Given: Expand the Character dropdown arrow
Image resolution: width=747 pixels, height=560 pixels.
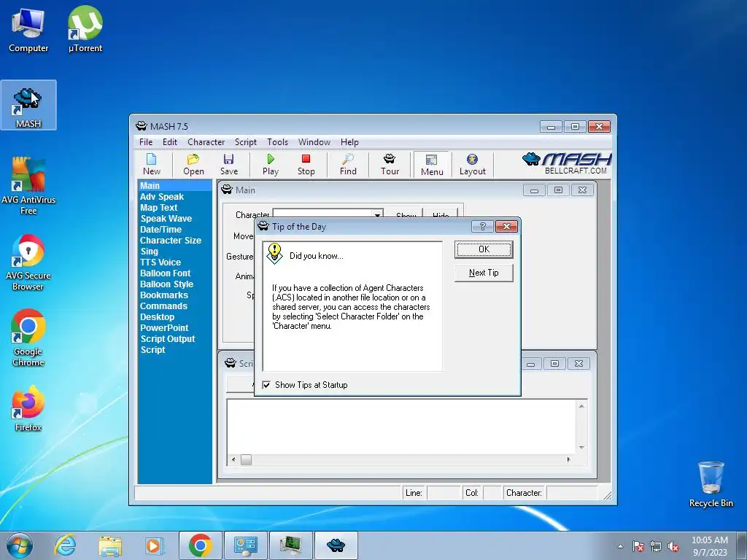Looking at the screenshot, I should 377,215.
